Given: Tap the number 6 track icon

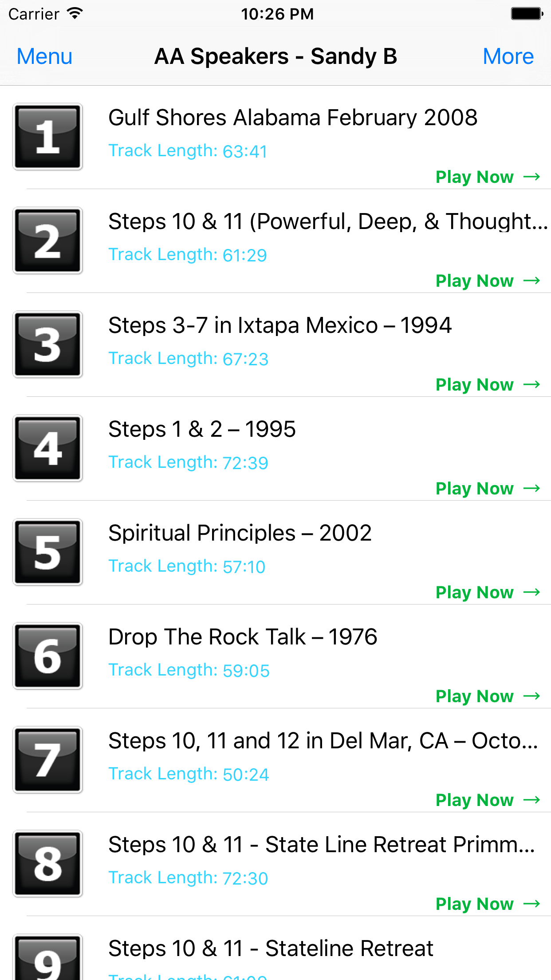Looking at the screenshot, I should 47,656.
